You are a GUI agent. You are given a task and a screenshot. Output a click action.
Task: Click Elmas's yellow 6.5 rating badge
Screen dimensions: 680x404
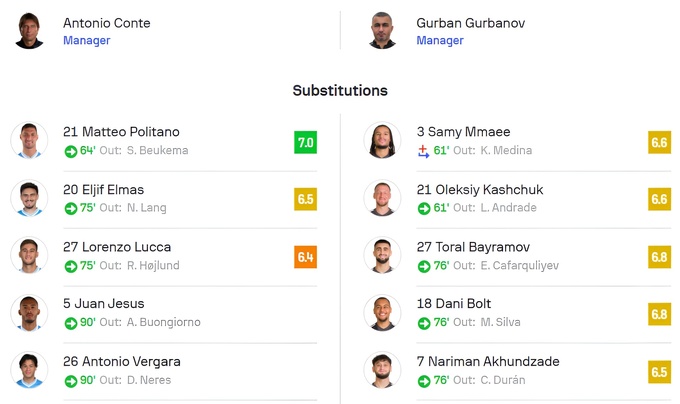tap(305, 199)
